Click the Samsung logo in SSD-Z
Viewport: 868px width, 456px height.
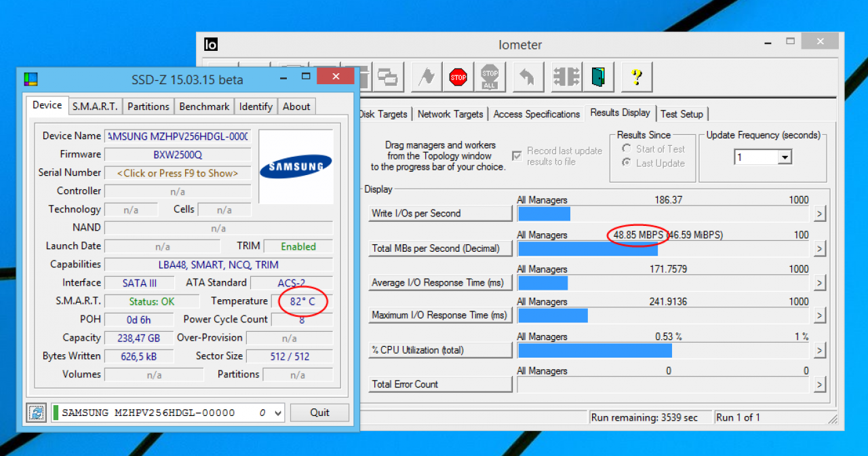(296, 166)
